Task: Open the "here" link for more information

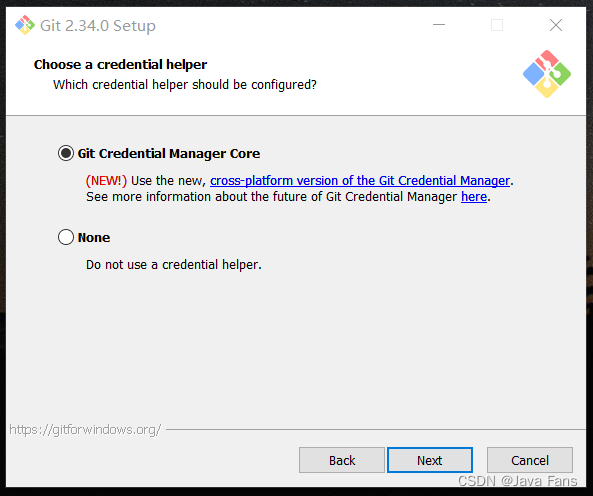Action: click(x=474, y=197)
